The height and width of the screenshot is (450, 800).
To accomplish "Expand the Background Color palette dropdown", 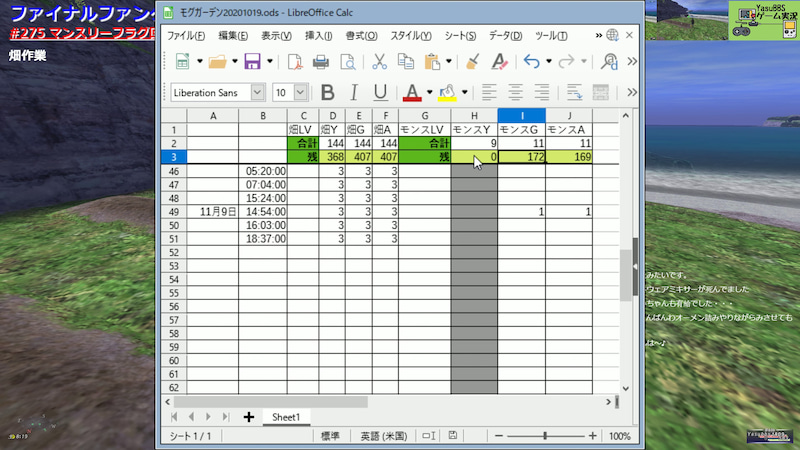I will point(465,92).
